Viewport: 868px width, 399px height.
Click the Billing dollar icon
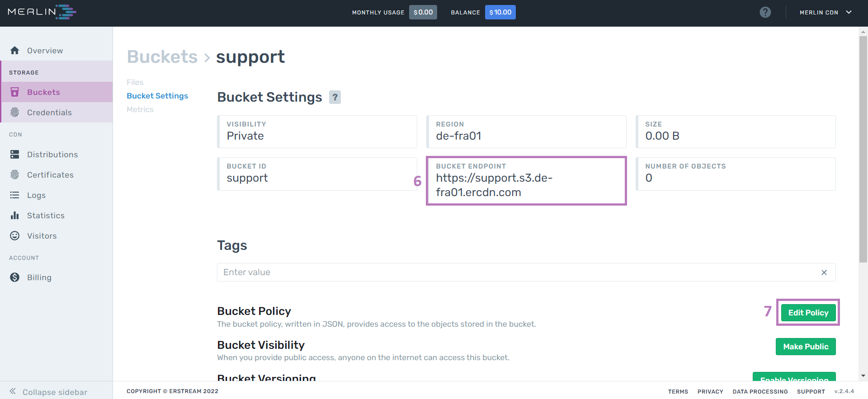[15, 277]
